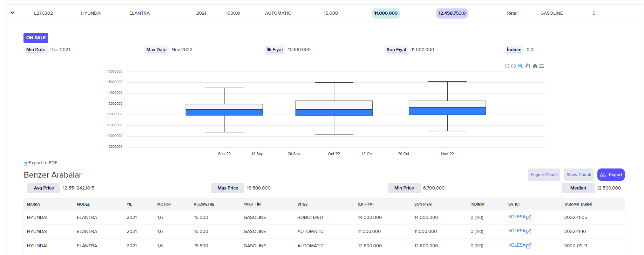
Task: Sort by YAKIT TİPİ column header
Action: 252,204
